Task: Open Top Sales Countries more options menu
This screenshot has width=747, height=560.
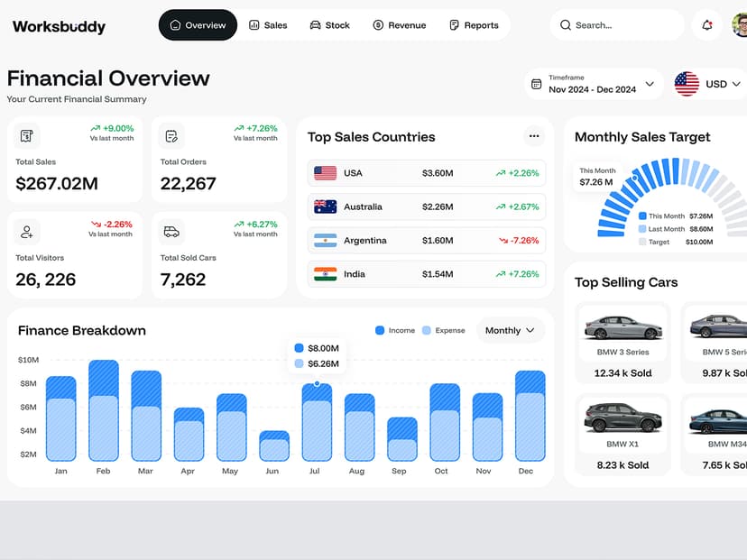Action: 534,136
